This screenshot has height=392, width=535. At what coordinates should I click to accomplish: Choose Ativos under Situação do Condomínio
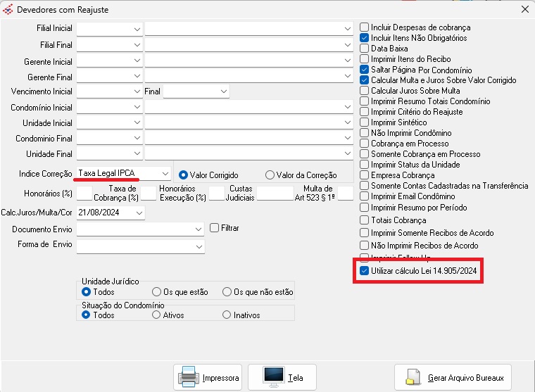156,315
